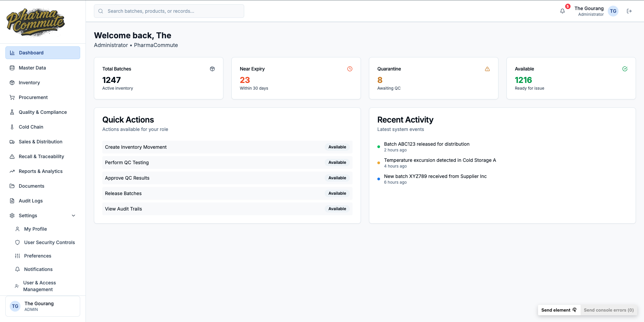The image size is (644, 322).
Task: Click the Recall & Traceability warning icon
Action: (12, 156)
